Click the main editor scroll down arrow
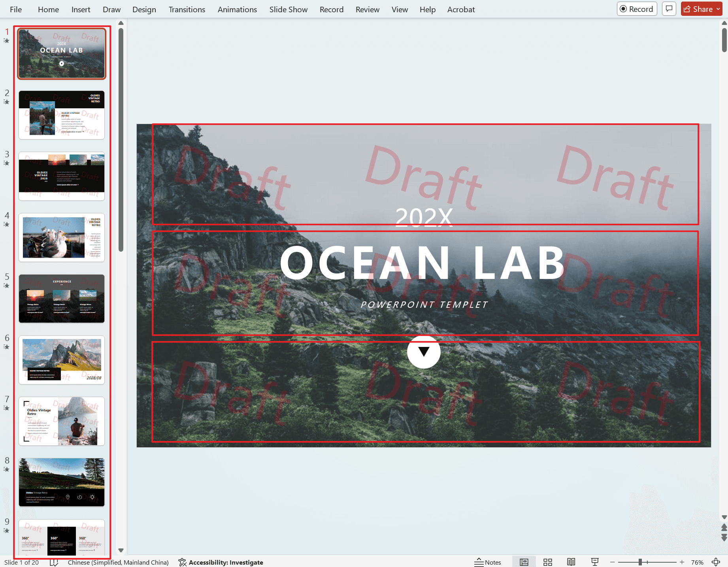 click(x=724, y=517)
